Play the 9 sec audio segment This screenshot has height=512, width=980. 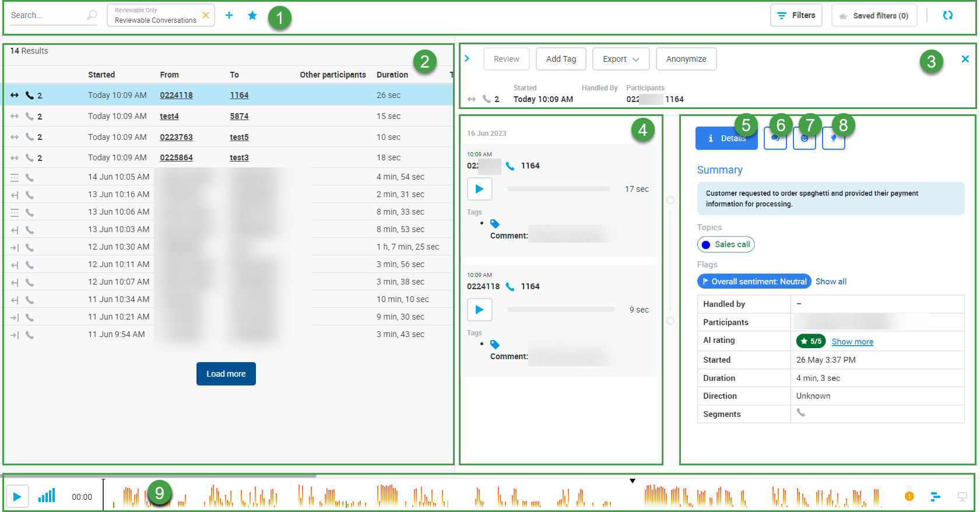pyautogui.click(x=479, y=310)
